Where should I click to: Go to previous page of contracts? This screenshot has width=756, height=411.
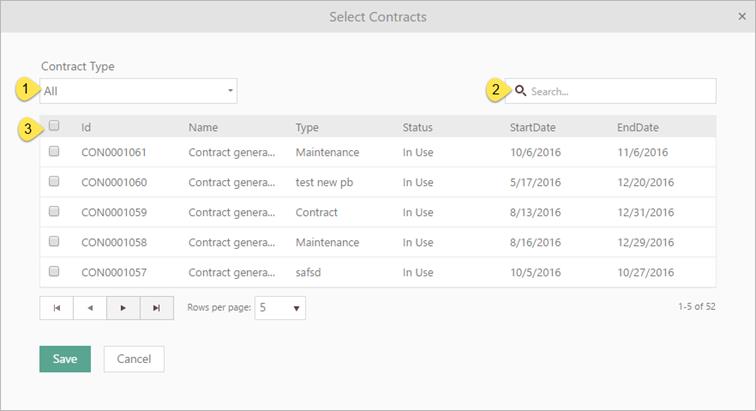click(90, 308)
